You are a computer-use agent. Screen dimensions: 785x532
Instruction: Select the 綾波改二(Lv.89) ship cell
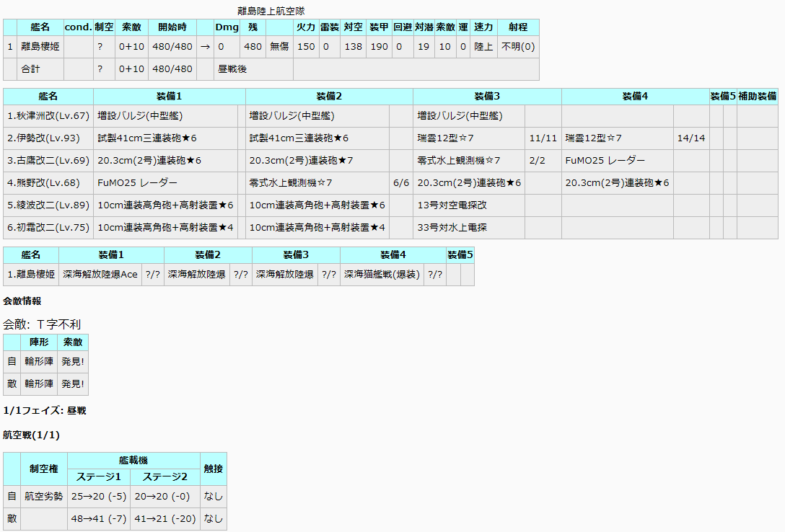tap(48, 205)
